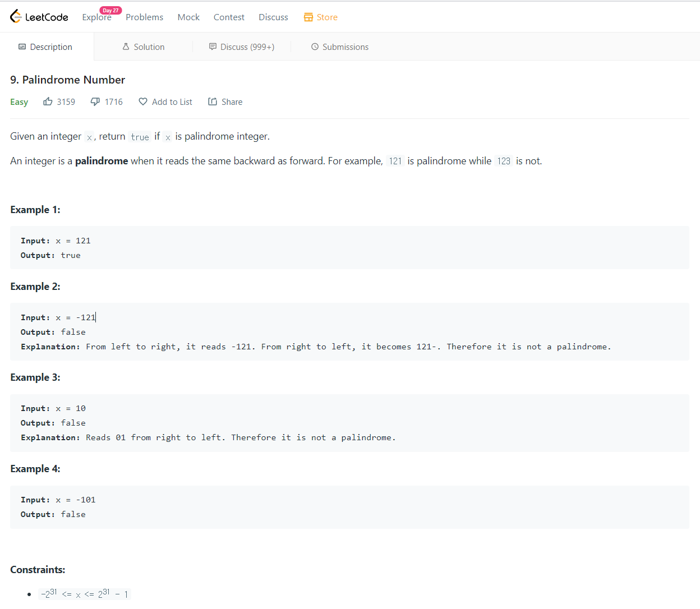Open the Discuss (999+) tab

click(242, 47)
